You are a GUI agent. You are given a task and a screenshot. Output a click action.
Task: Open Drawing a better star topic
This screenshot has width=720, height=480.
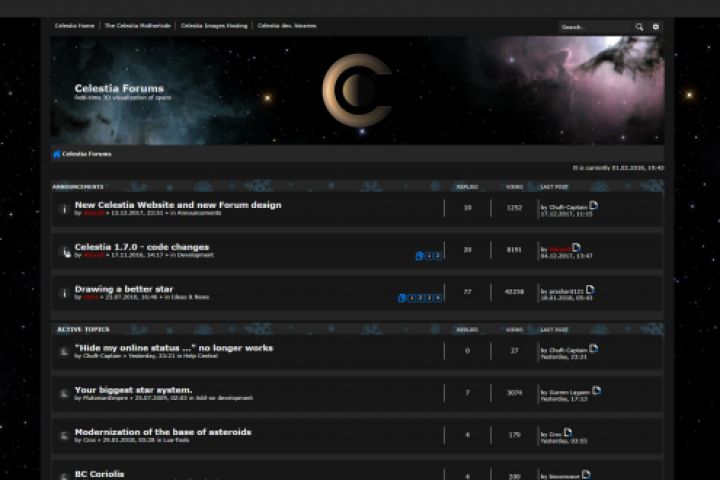124,289
